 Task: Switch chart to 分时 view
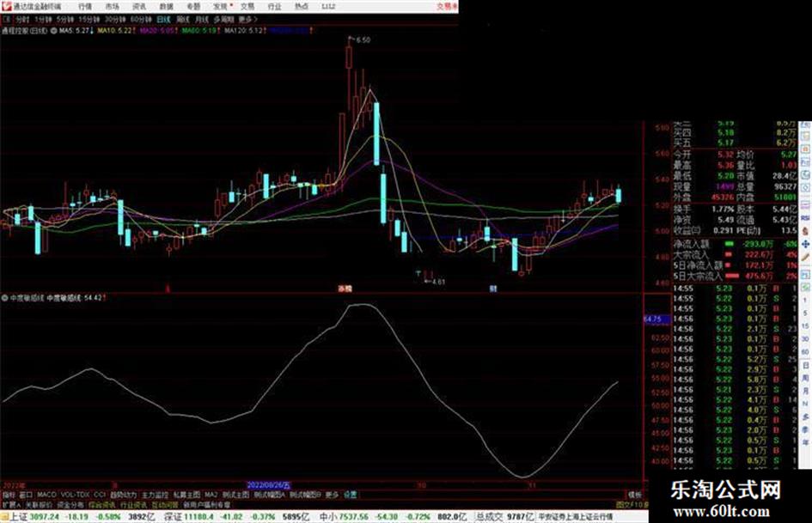coord(21,19)
